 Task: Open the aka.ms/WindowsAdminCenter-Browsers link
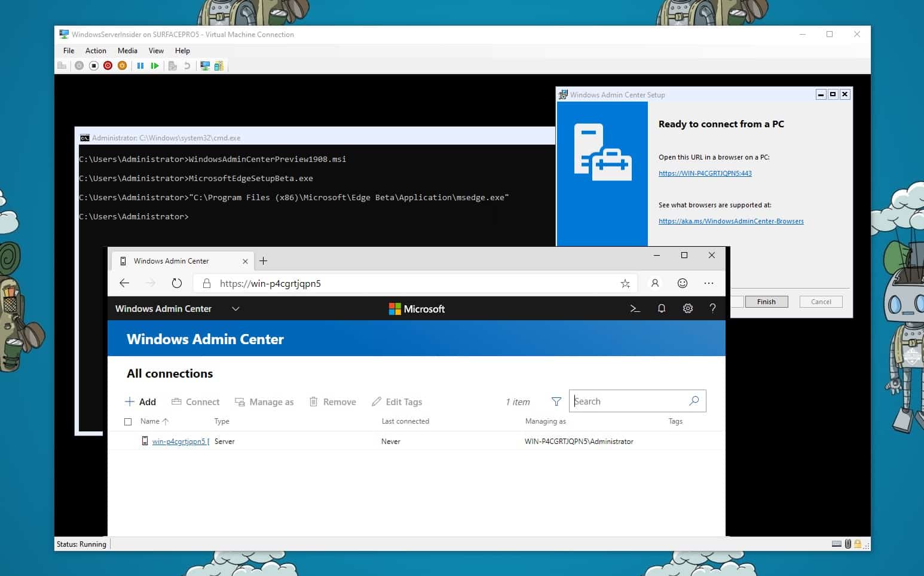click(731, 221)
